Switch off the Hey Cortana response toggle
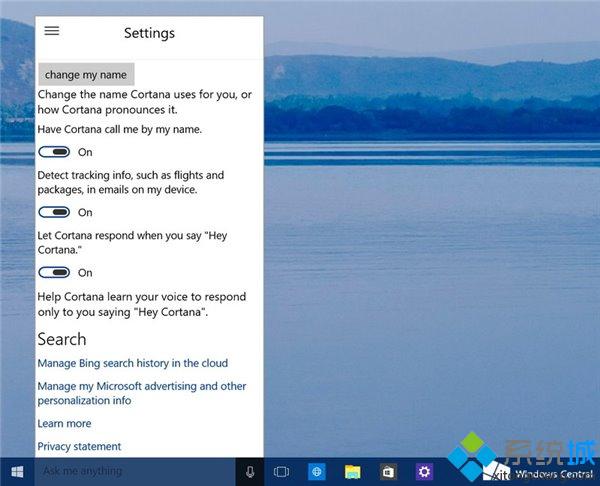 (x=54, y=272)
